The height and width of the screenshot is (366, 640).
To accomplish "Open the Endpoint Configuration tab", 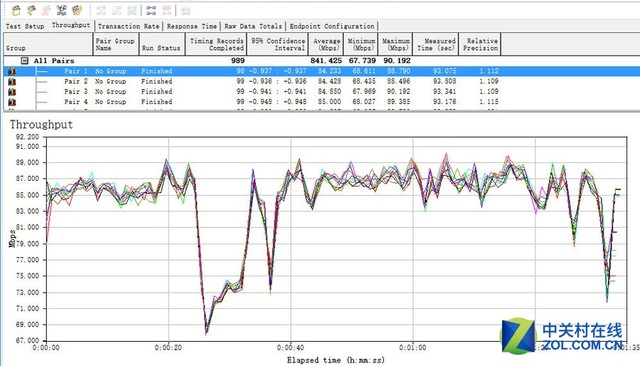I will pyautogui.click(x=332, y=26).
